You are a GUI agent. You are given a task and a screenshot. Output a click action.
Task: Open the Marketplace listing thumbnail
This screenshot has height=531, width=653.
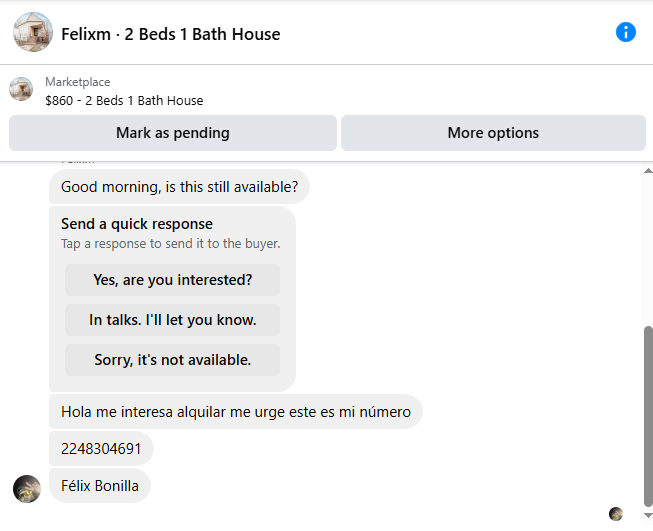click(21, 89)
